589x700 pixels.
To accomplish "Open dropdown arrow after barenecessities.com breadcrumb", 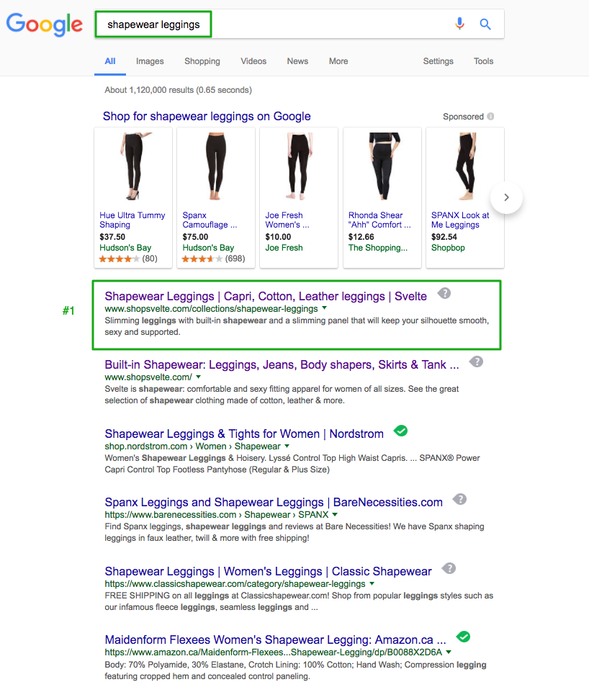I will pos(335,514).
